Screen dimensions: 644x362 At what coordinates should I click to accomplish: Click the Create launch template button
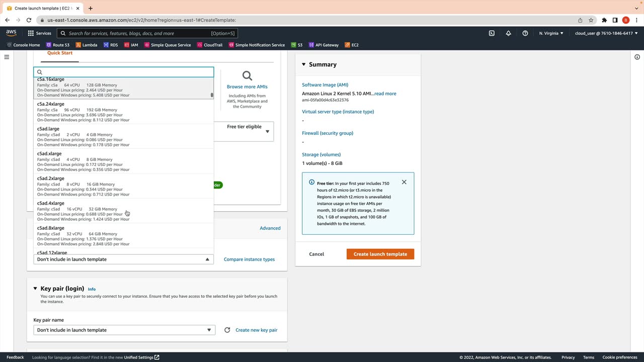[380, 254]
